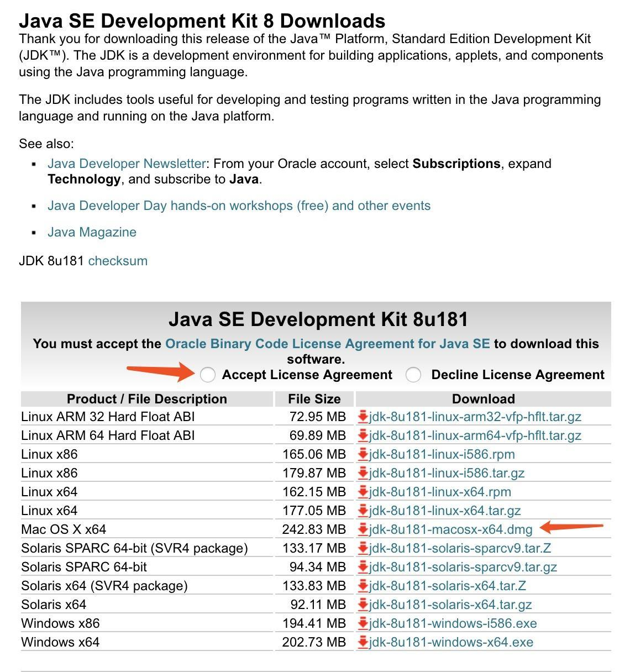This screenshot has height=672, width=630.
Task: Click the File Size column header
Action: tap(314, 399)
